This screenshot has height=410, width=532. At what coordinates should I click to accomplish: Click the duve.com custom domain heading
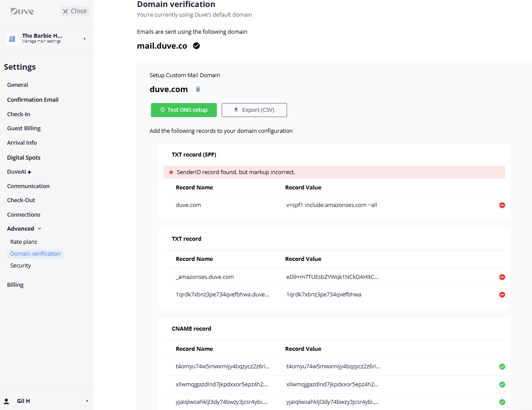(169, 89)
